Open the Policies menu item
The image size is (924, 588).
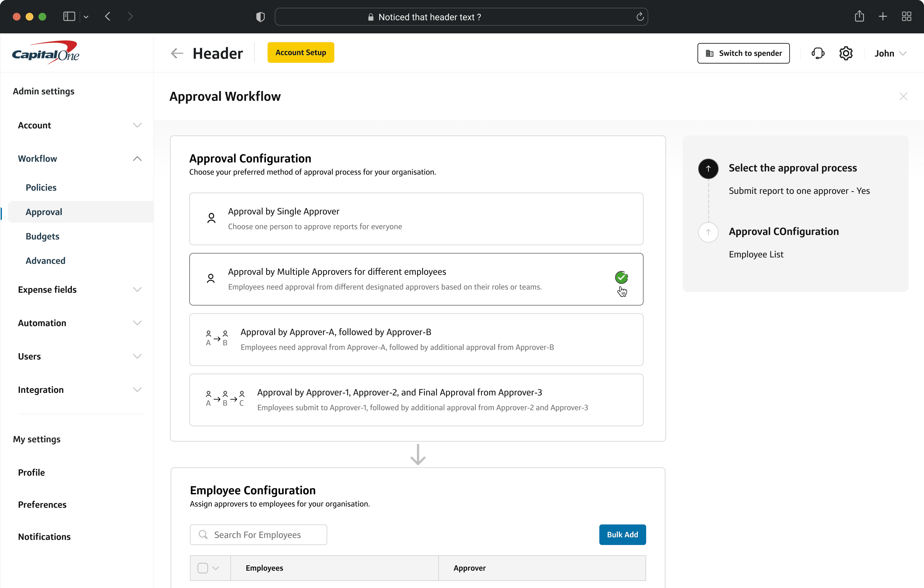click(x=41, y=187)
